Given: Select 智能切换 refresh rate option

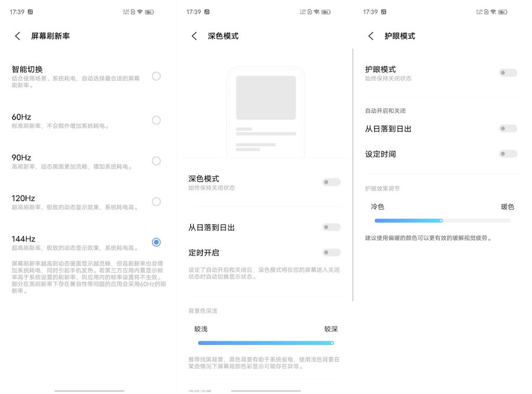Looking at the screenshot, I should click(156, 76).
